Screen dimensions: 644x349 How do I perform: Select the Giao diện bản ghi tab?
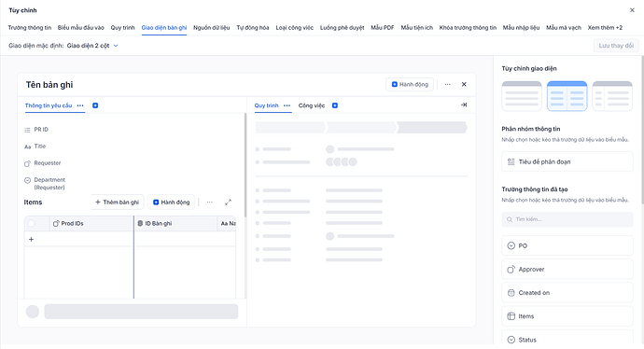pos(164,27)
